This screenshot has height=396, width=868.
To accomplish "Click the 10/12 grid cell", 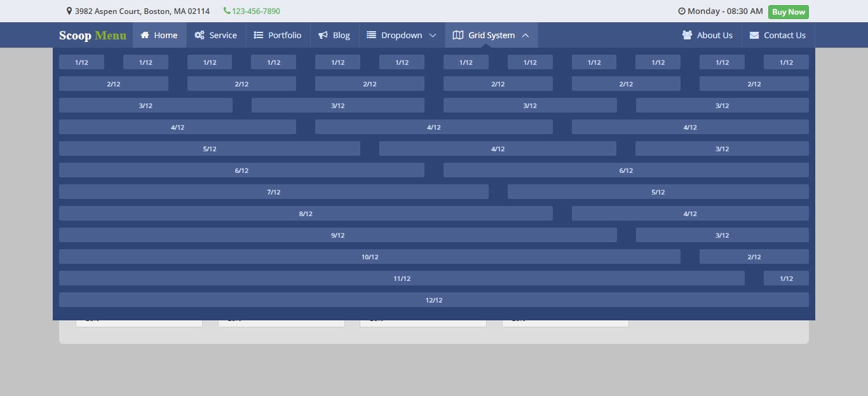I will [x=370, y=257].
